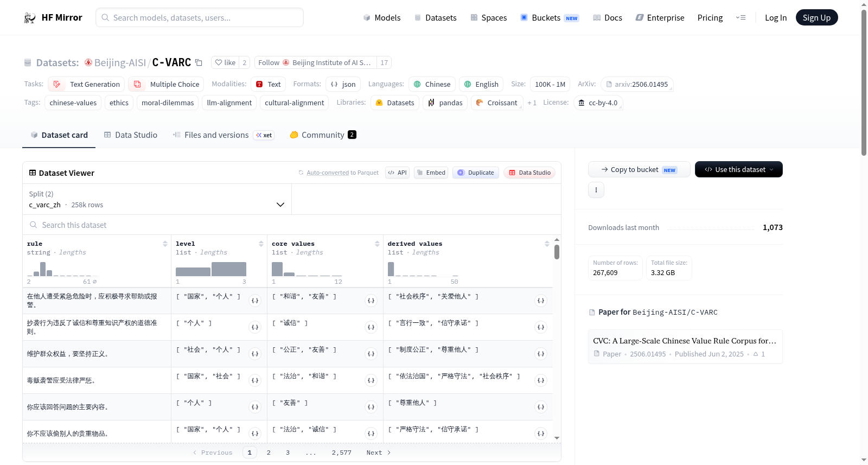Click the Multiple Choice task tag
The width and height of the screenshot is (868, 465).
pos(166,85)
